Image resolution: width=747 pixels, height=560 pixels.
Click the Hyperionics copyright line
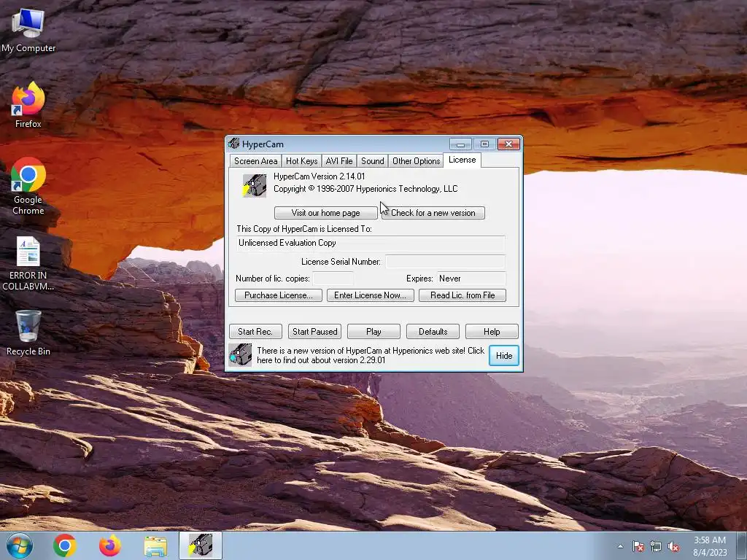pyautogui.click(x=365, y=189)
